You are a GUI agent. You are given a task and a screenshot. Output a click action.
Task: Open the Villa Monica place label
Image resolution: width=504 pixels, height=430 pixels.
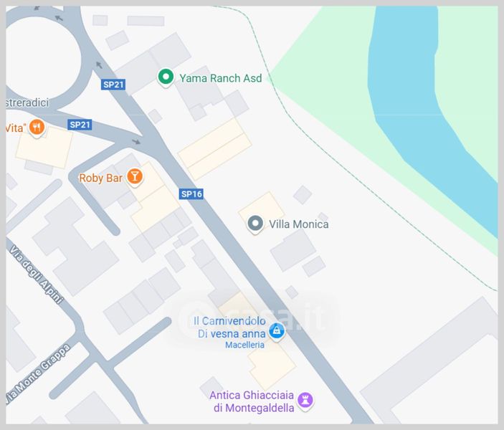click(x=299, y=224)
